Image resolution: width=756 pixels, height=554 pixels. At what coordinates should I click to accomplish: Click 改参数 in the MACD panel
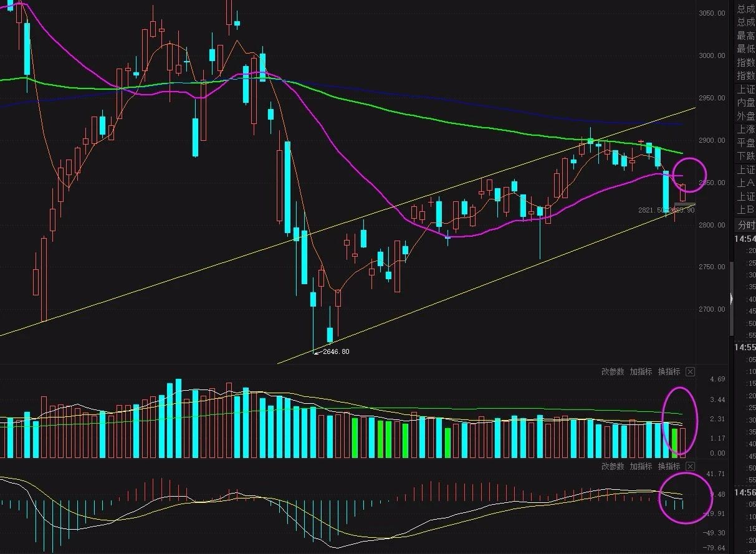(613, 467)
